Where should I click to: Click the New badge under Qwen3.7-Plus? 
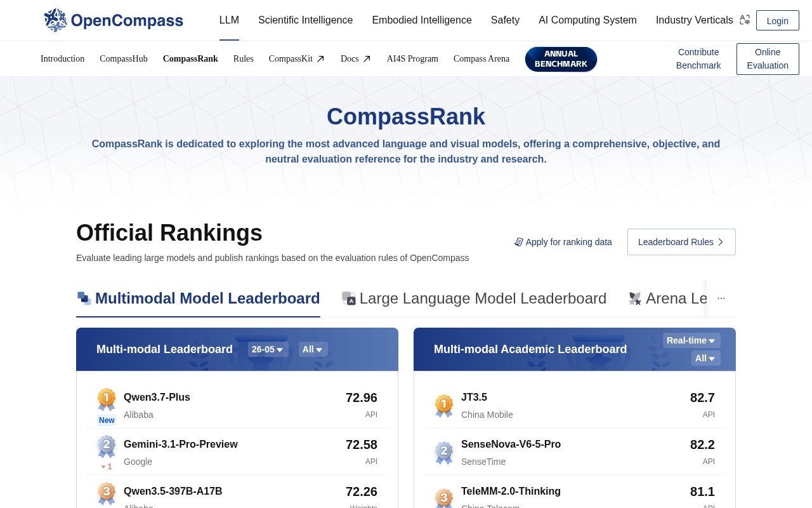pyautogui.click(x=107, y=420)
